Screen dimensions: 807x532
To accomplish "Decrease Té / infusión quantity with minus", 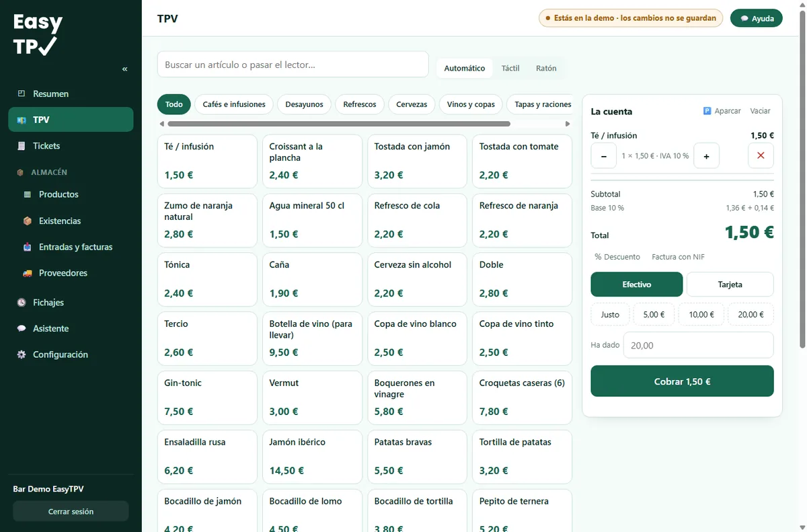I will point(603,155).
